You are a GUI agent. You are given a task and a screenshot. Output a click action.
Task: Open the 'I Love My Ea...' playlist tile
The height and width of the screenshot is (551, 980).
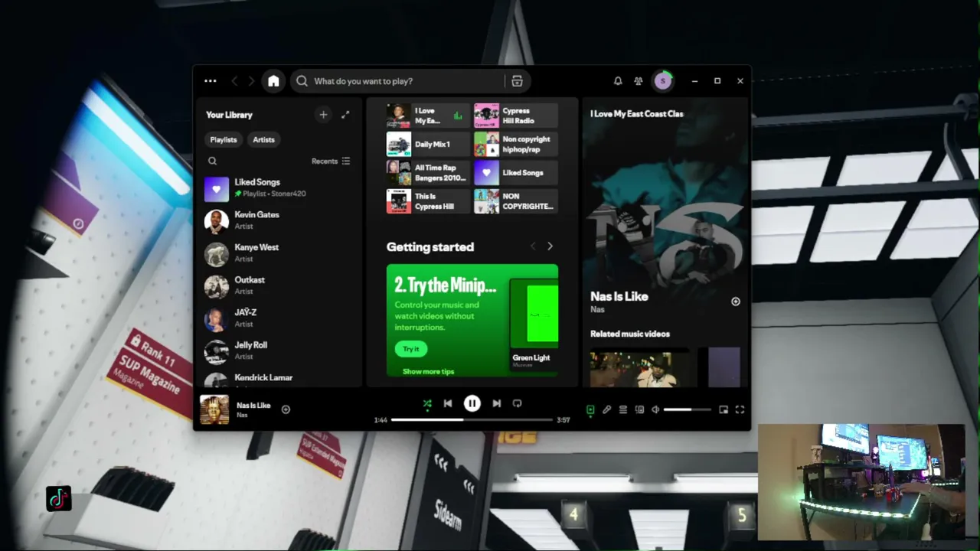coord(428,116)
